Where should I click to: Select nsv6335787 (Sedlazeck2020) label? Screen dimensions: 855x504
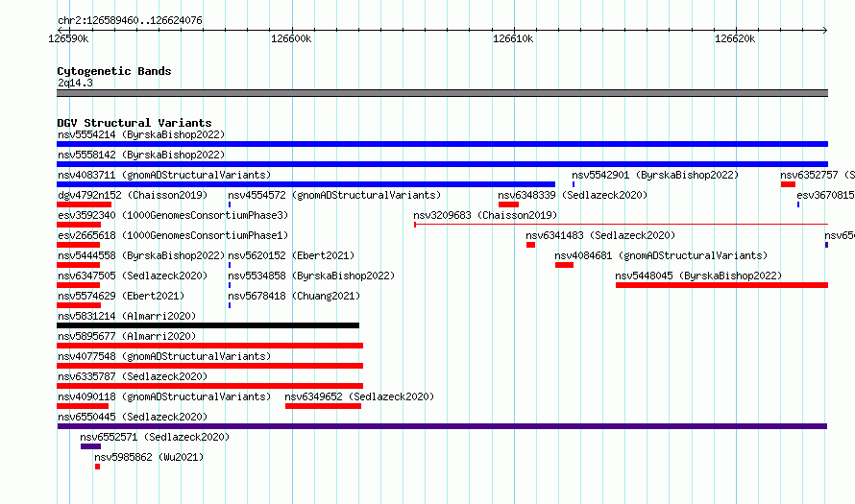pos(133,376)
